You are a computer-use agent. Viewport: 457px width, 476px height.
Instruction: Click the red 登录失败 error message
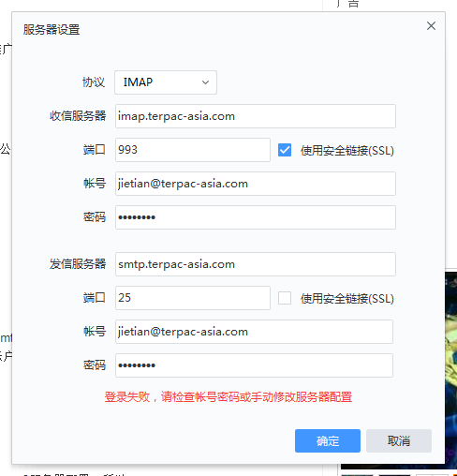pos(228,397)
